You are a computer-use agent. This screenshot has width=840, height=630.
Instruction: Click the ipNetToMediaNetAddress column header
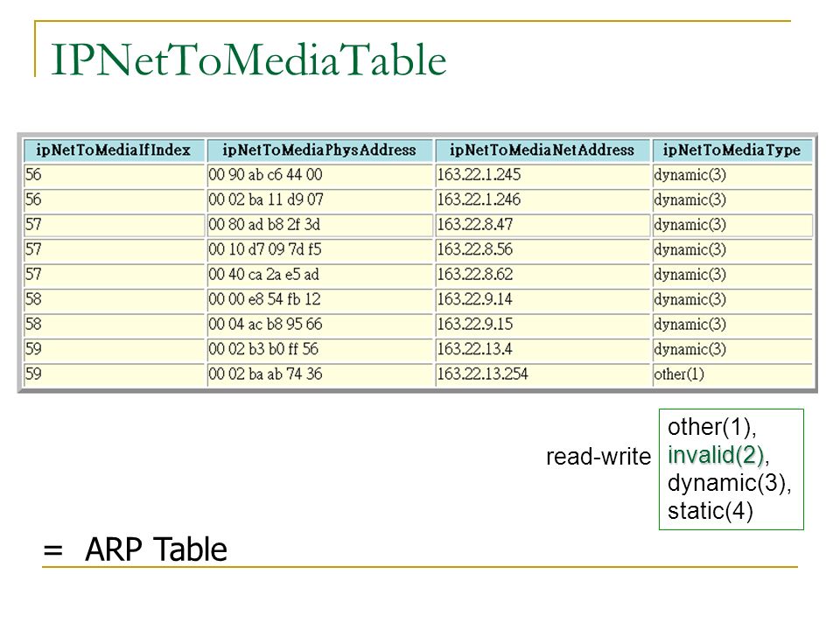pos(542,150)
